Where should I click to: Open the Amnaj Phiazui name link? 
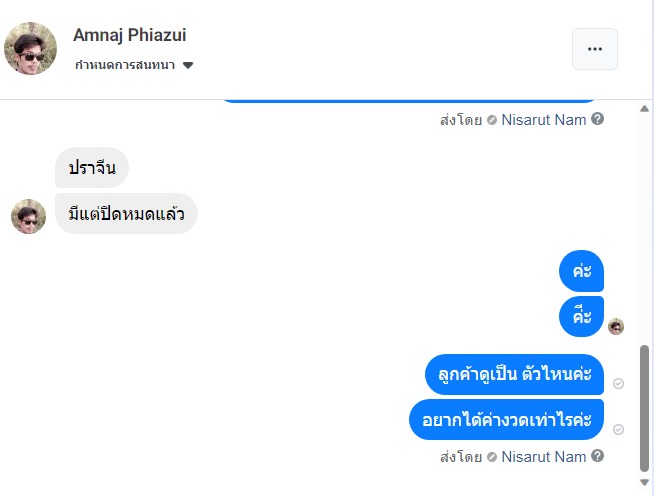pyautogui.click(x=129, y=35)
